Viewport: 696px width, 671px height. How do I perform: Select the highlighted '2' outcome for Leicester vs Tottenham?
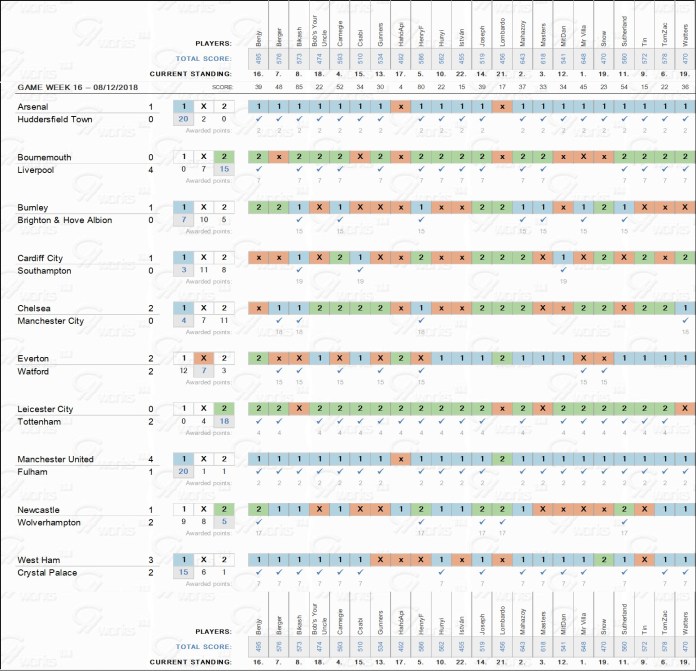[x=225, y=408]
